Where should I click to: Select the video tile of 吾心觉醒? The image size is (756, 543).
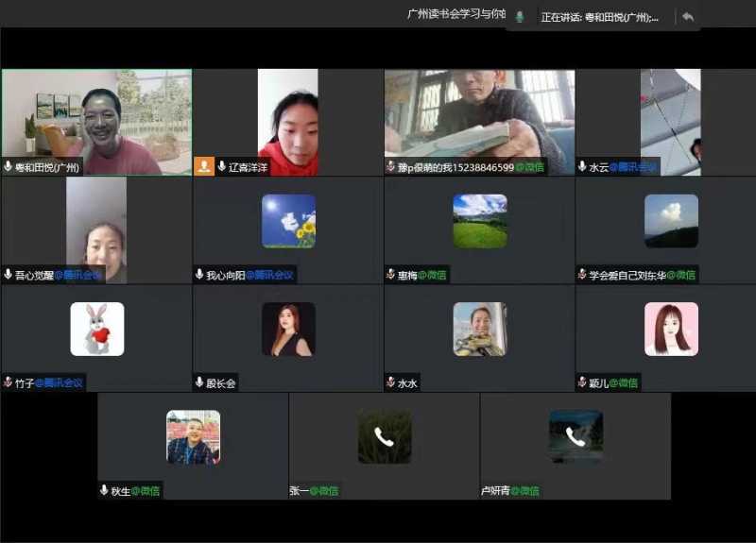click(x=95, y=229)
